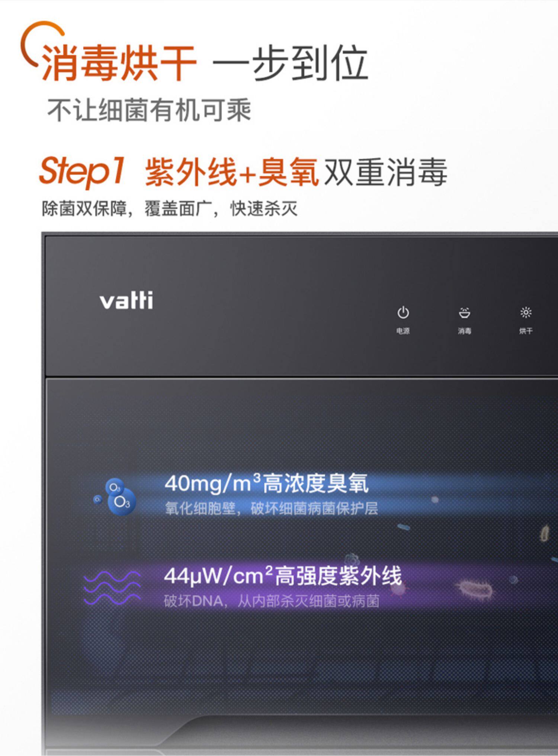558x756 pixels.
Task: Click the 一步到位 headline text
Action: (291, 63)
